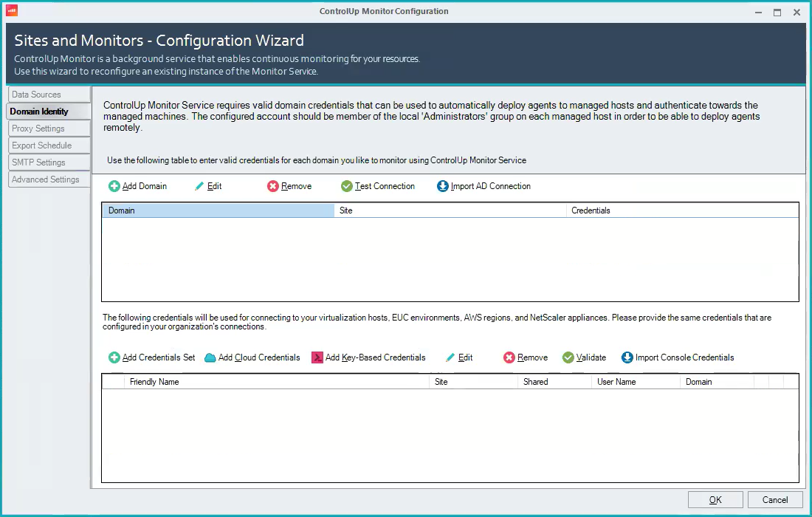Show the Advanced Settings tab
Viewport: 812px width, 517px height.
click(x=49, y=179)
